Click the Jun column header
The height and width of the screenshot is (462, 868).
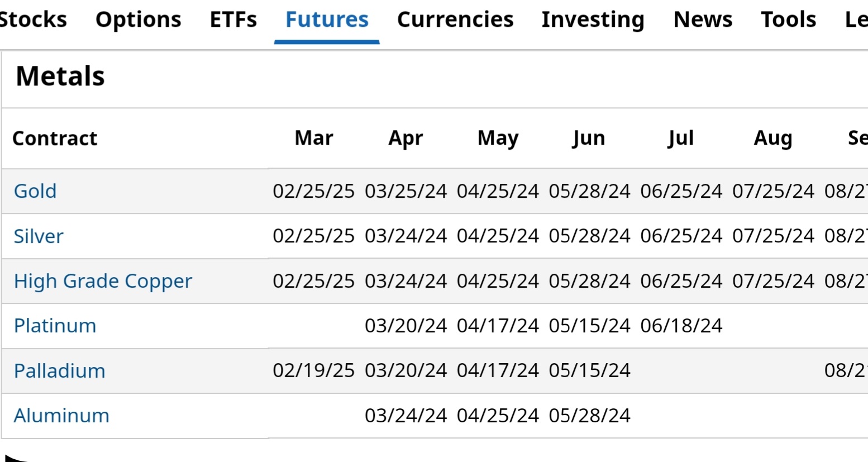point(589,138)
